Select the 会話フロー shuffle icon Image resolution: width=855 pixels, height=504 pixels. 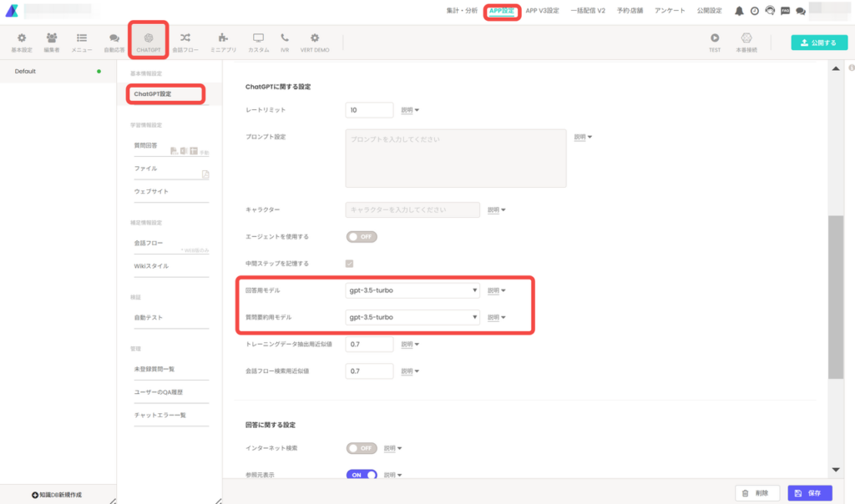click(x=185, y=38)
